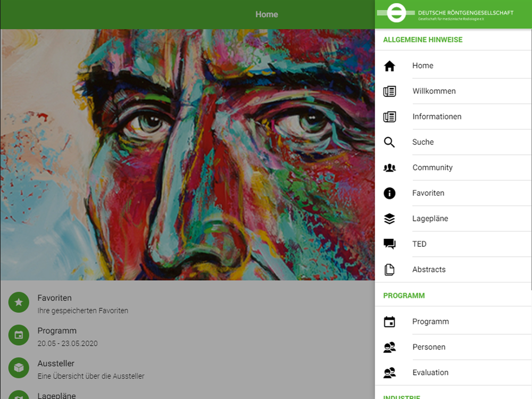532x399 pixels.
Task: Click the Home house icon in the side menu
Action: click(x=389, y=66)
